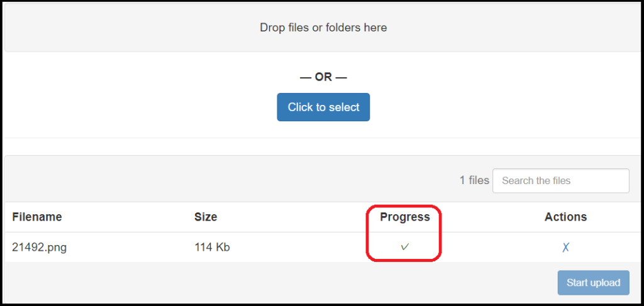Select the 21492.png filename

pyautogui.click(x=40, y=248)
